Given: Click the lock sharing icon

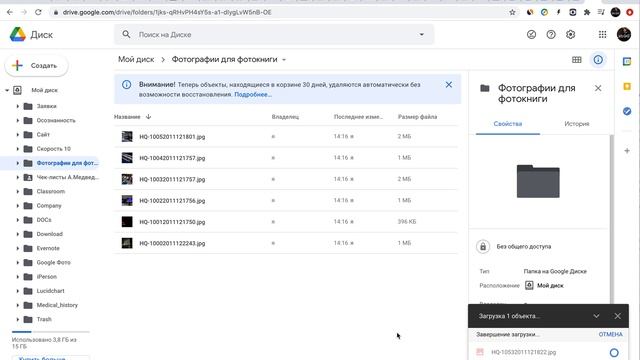Looking at the screenshot, I should tap(483, 247).
